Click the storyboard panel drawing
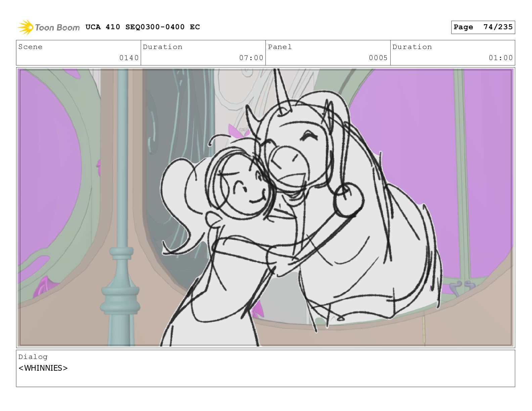 pos(265,207)
